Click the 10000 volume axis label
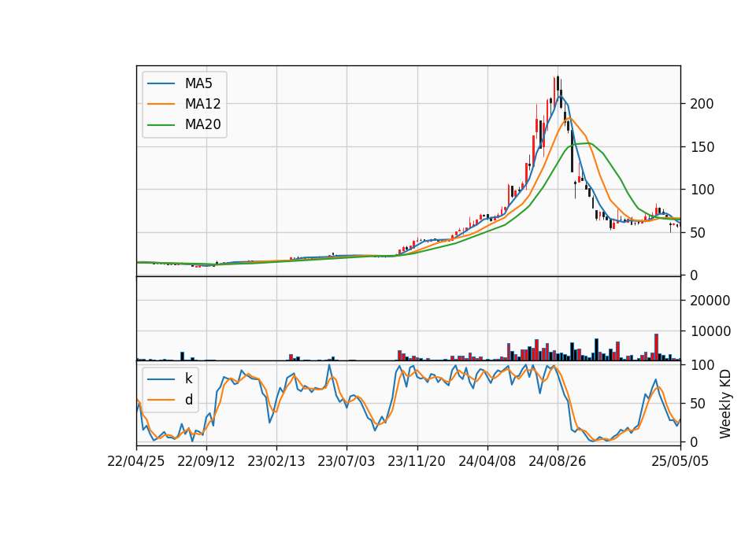The image size is (756, 543). 710,331
